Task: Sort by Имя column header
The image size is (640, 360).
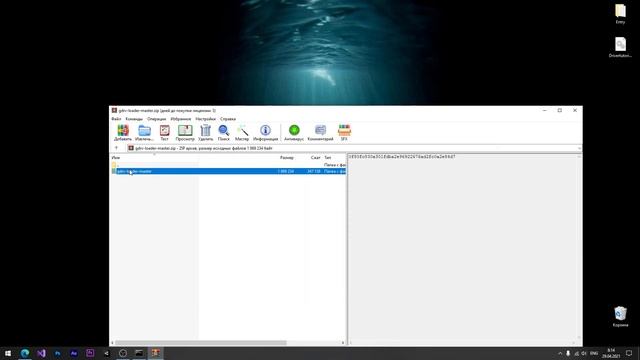Action: (x=116, y=158)
